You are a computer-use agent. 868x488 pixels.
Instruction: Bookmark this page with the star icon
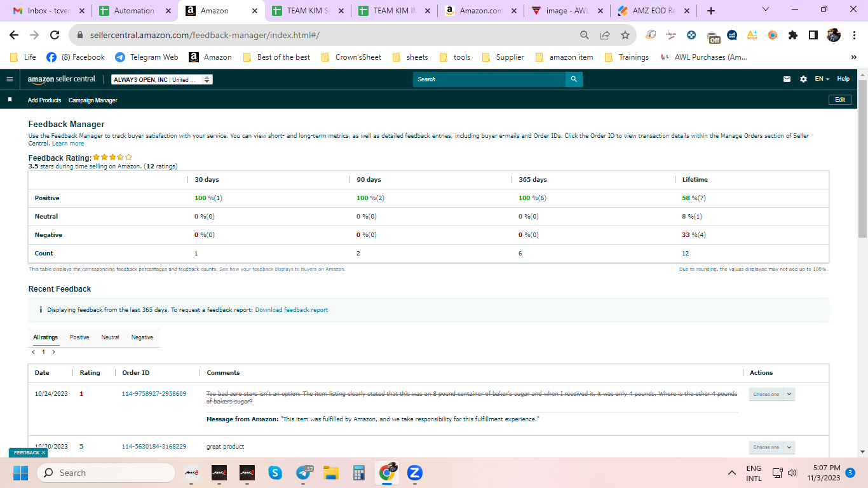point(625,35)
